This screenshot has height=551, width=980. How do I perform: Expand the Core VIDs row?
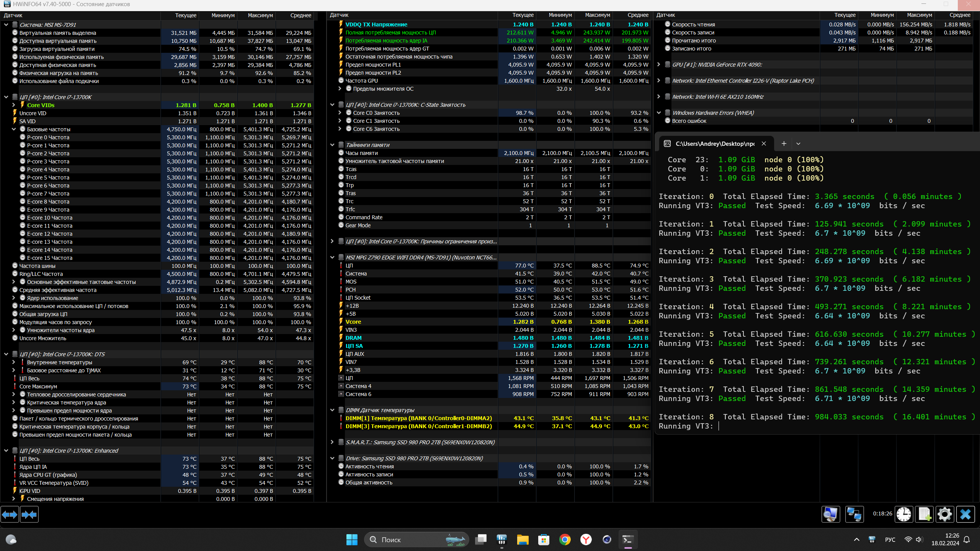coord(14,105)
